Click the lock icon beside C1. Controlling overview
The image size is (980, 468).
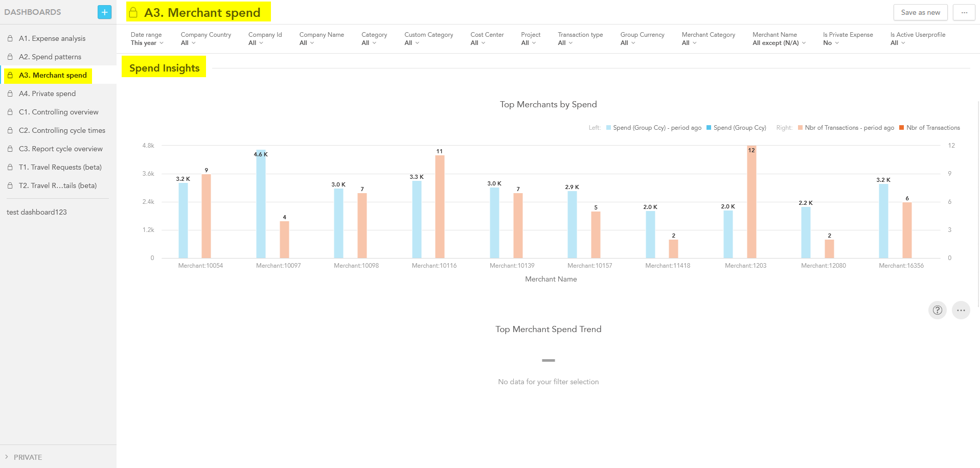click(x=10, y=112)
